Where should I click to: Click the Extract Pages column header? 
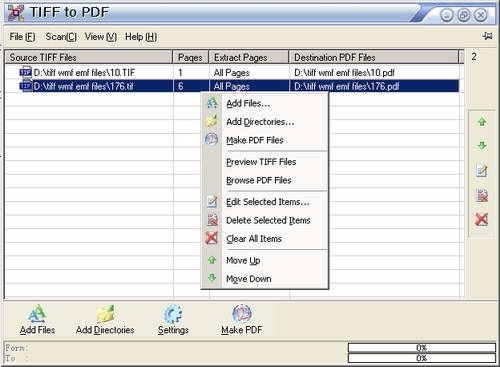[249, 57]
